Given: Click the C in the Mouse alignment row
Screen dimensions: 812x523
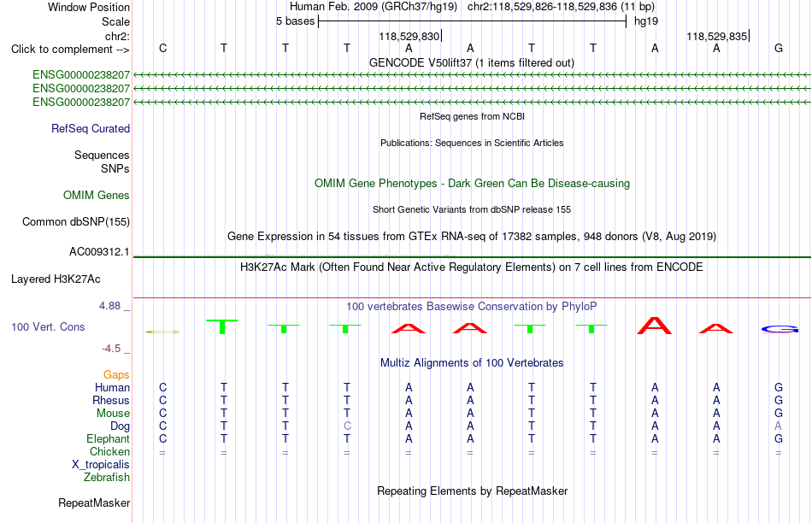Looking at the screenshot, I should coord(162,414).
